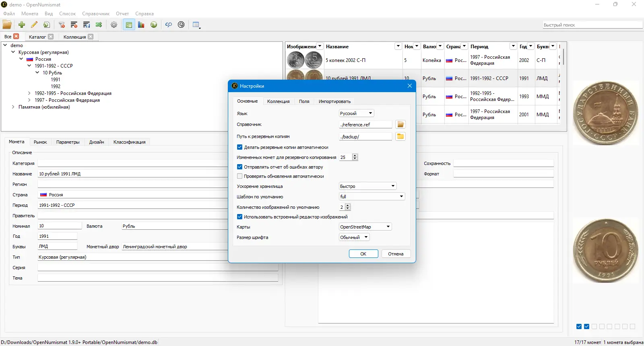This screenshot has height=346, width=644.
Task: Duplicate the coin with the copy-page toolbar icon
Action: point(47,25)
